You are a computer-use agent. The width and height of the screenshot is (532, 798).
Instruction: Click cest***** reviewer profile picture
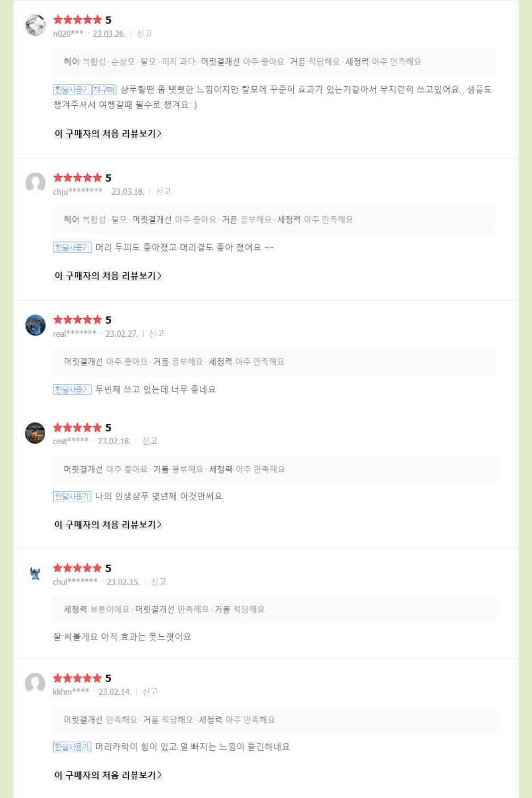[x=36, y=433]
